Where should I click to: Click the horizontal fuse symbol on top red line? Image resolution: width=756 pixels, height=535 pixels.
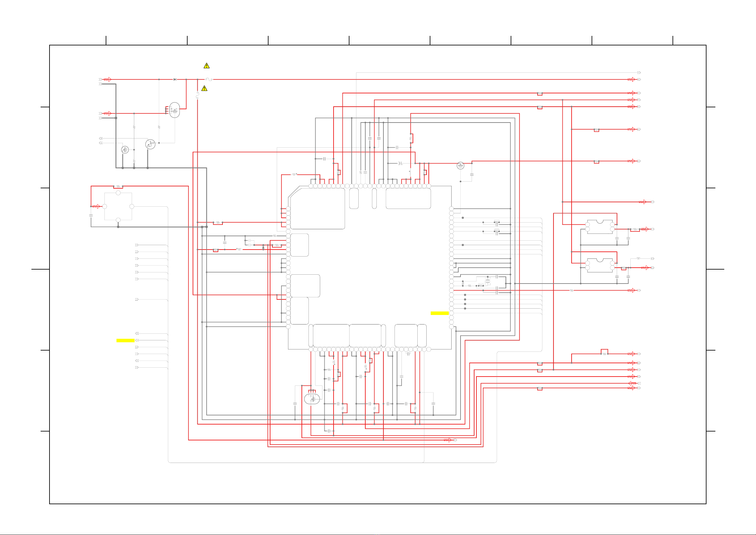pos(209,79)
